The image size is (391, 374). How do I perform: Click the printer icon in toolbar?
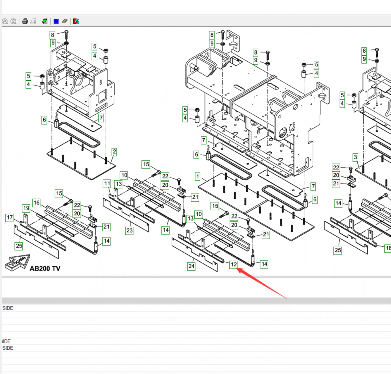pyautogui.click(x=25, y=21)
